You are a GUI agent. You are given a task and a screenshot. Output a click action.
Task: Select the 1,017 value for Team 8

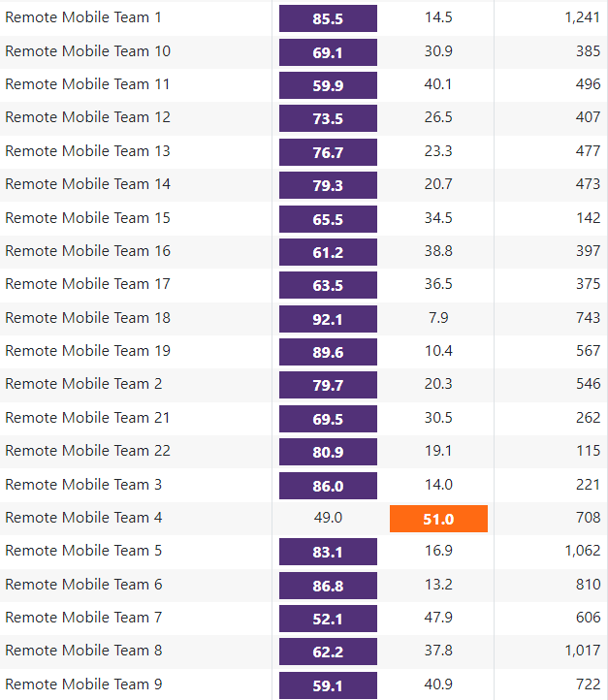click(x=582, y=651)
